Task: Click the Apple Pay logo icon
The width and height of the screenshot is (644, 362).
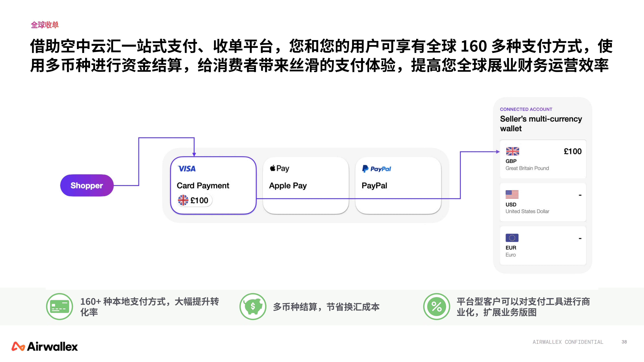Action: (x=279, y=168)
